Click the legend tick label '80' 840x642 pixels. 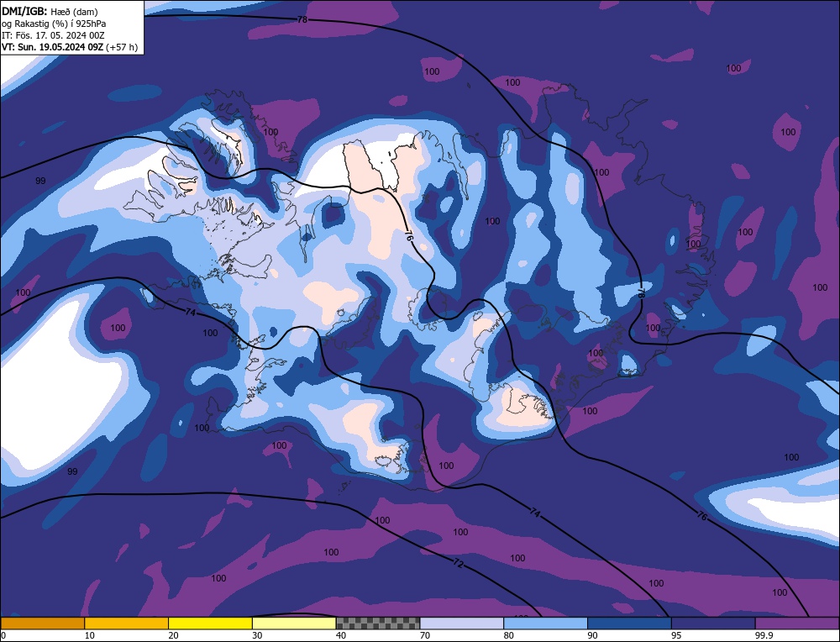tap(508, 635)
